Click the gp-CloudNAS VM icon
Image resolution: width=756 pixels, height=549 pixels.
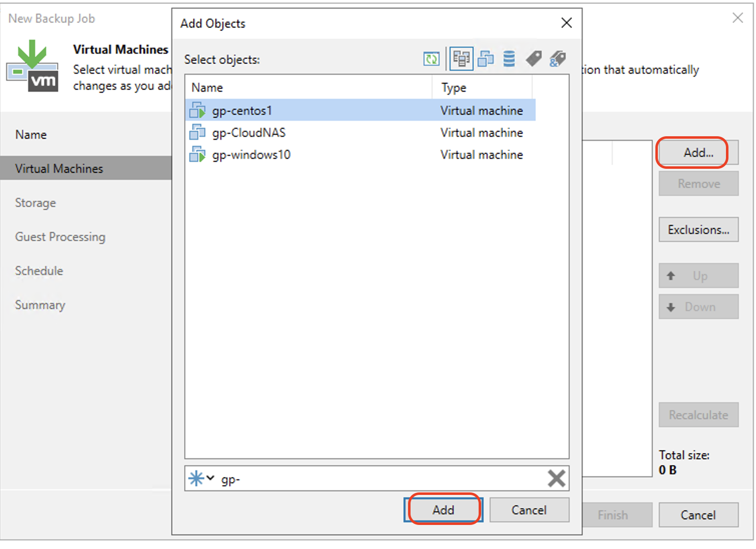point(197,132)
